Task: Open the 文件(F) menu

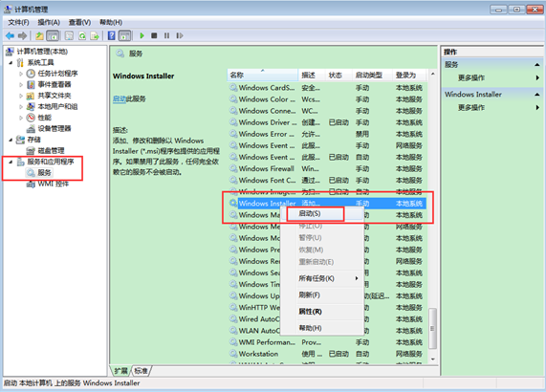Action: [18, 22]
